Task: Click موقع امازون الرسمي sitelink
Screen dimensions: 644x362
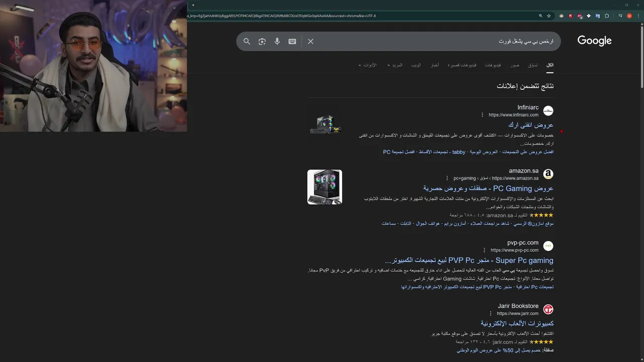Action: (533, 224)
